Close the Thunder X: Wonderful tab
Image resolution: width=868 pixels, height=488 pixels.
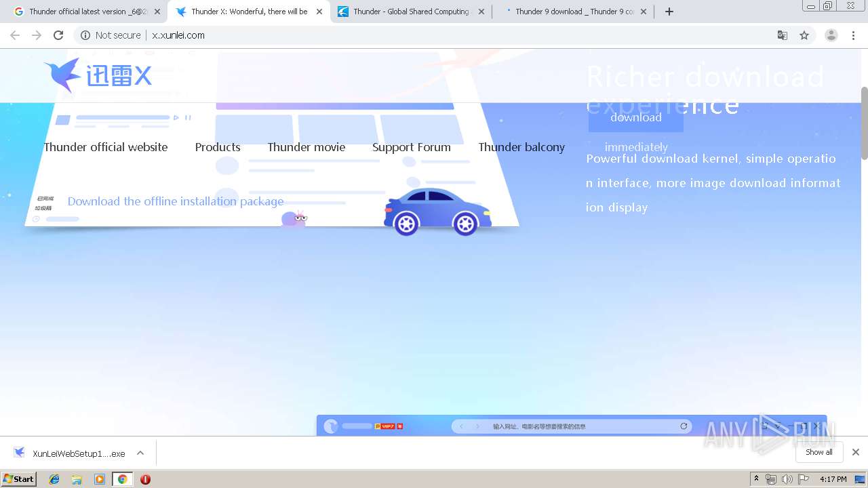[319, 12]
